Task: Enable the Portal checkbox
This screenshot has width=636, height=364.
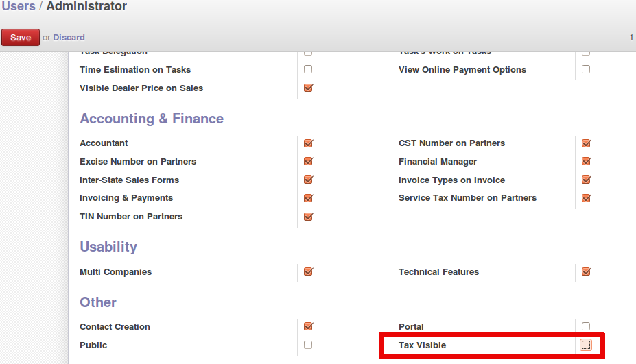Action: tap(586, 327)
